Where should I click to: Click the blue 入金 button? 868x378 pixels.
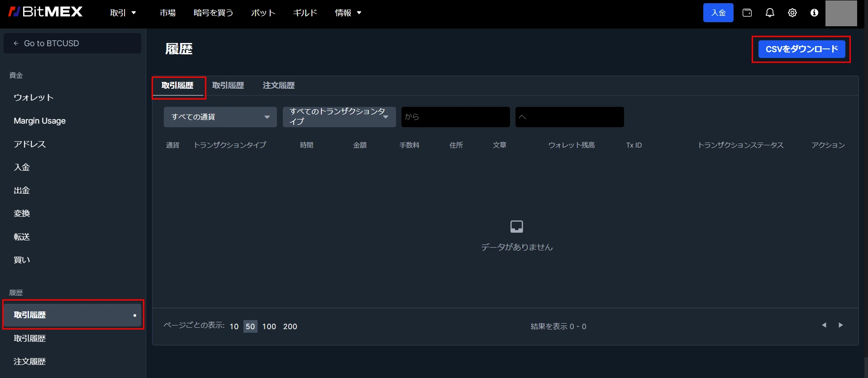(x=718, y=13)
